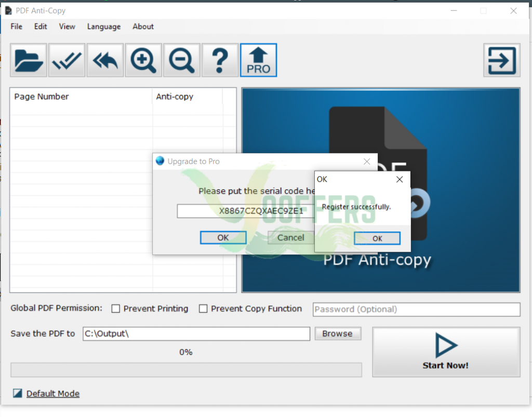Open help with the question mark icon
The height and width of the screenshot is (417, 532).
coord(220,60)
